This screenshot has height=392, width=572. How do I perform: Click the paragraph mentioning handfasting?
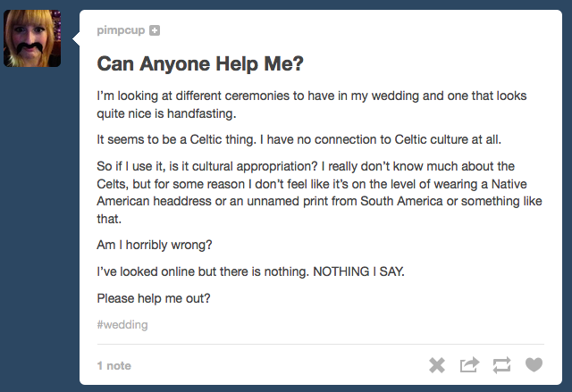point(312,104)
